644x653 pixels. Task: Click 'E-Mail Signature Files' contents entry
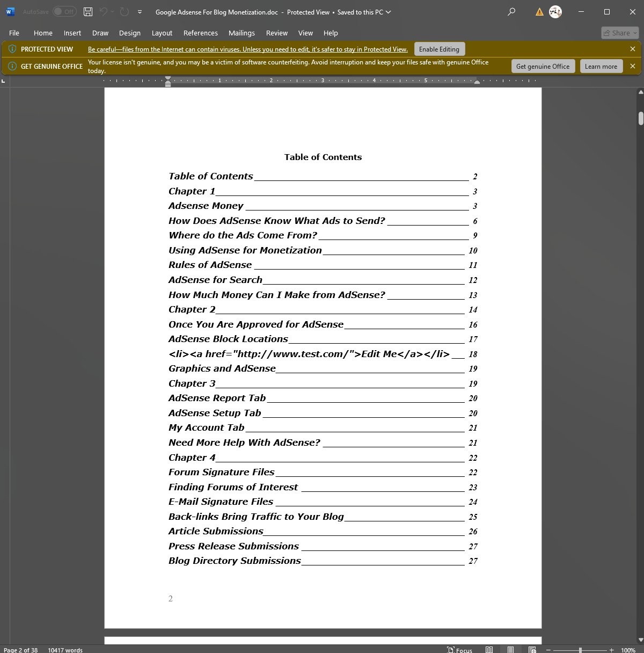[323, 502]
